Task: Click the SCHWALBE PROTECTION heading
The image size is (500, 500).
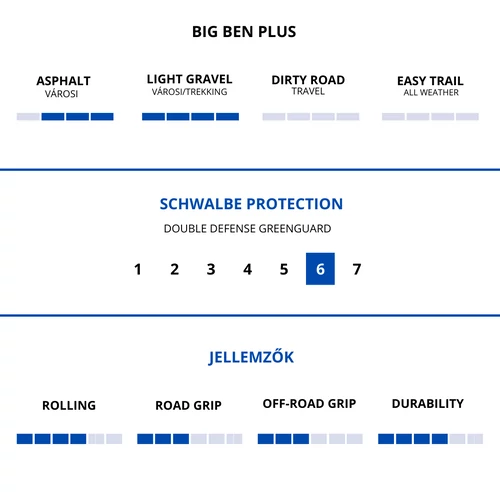Action: (251, 204)
